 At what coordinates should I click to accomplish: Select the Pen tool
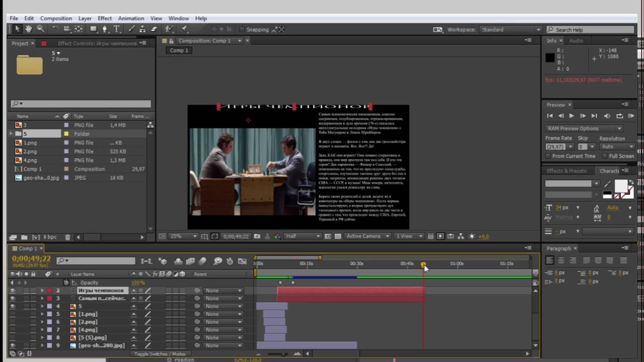coord(105,29)
